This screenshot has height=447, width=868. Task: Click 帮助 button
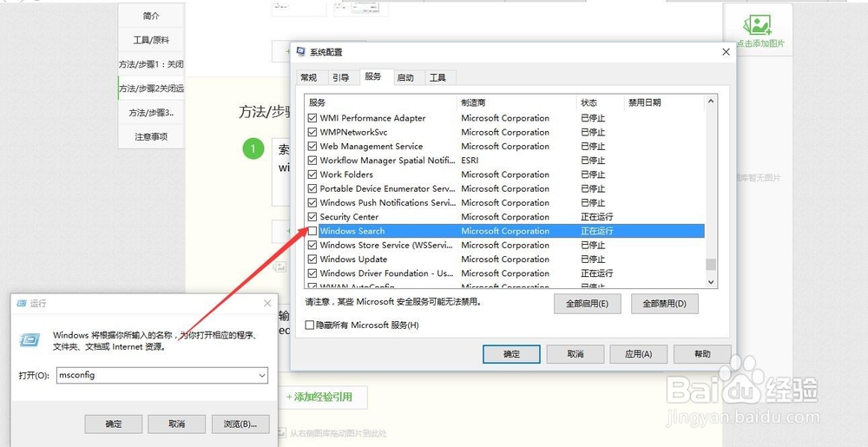tap(702, 354)
